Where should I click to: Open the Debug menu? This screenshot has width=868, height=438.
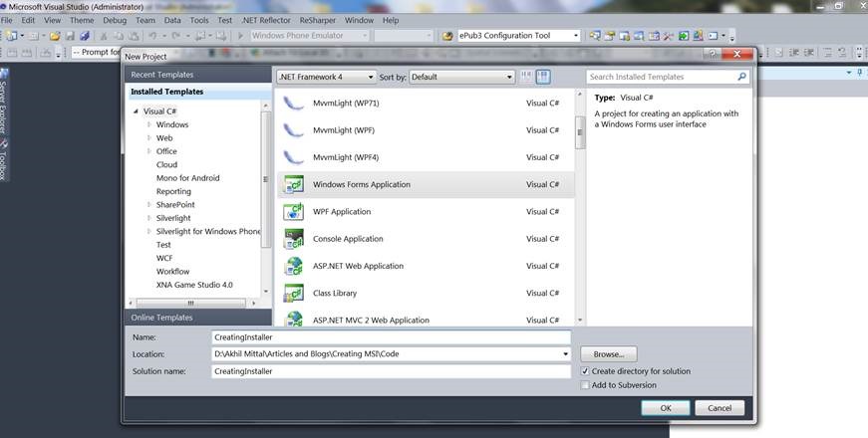point(115,20)
